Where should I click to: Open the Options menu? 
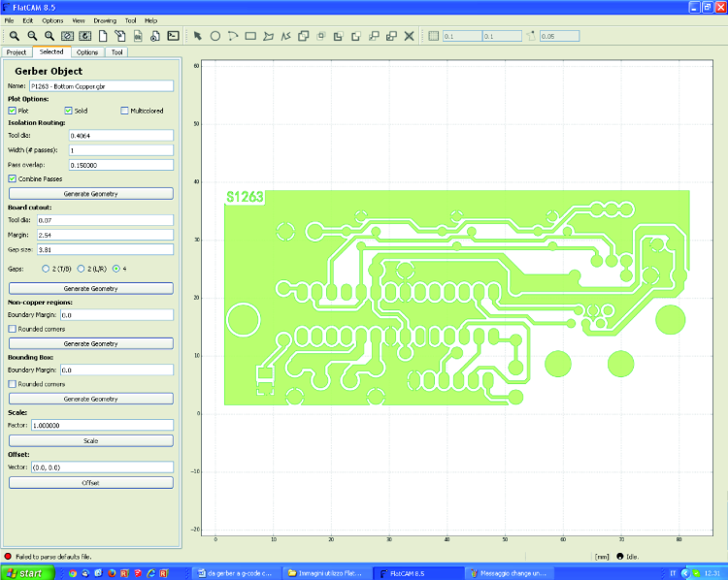(x=52, y=20)
